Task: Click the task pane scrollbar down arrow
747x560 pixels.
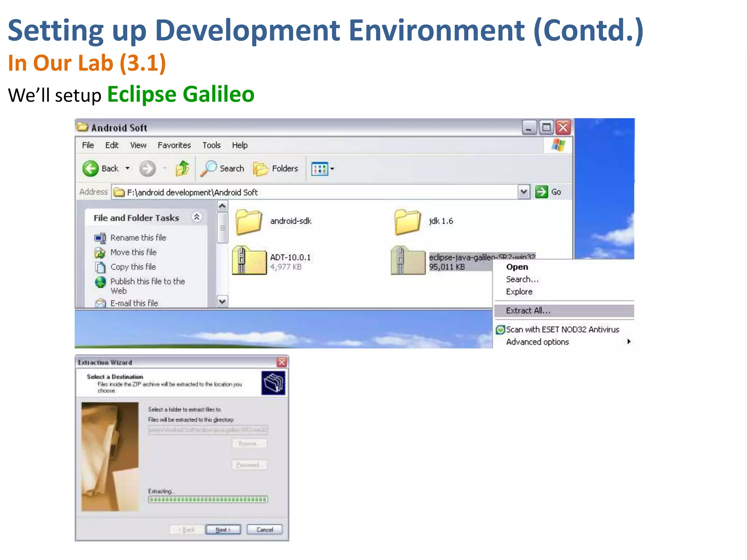Action: click(x=222, y=302)
